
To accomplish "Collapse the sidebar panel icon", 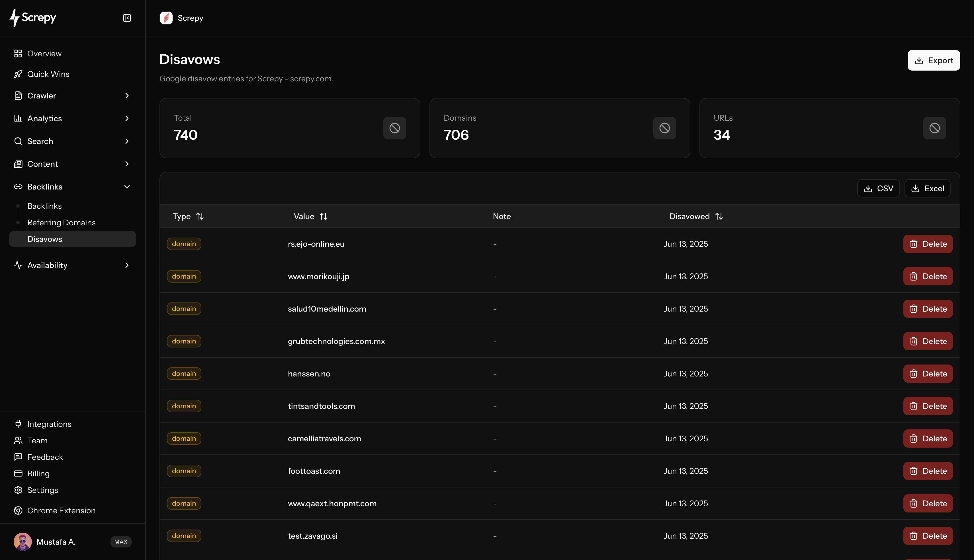I will pos(127,18).
